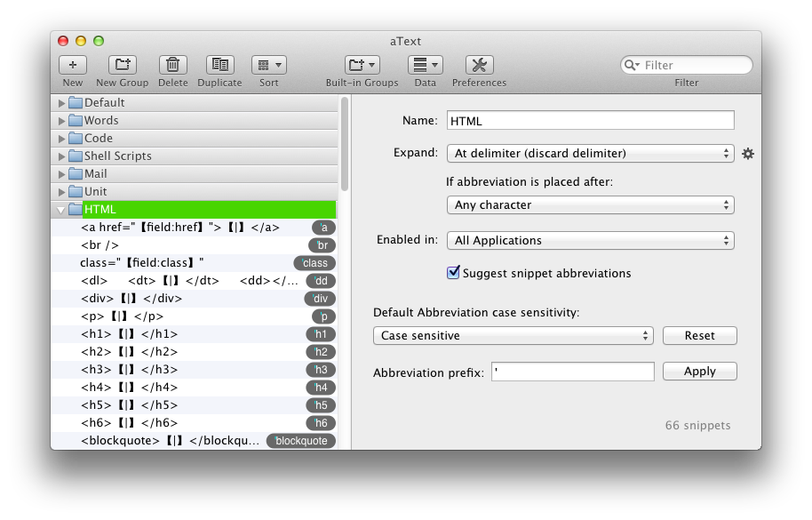The width and height of the screenshot is (812, 520).
Task: Open the Case sensitive dropdown
Action: coord(513,336)
